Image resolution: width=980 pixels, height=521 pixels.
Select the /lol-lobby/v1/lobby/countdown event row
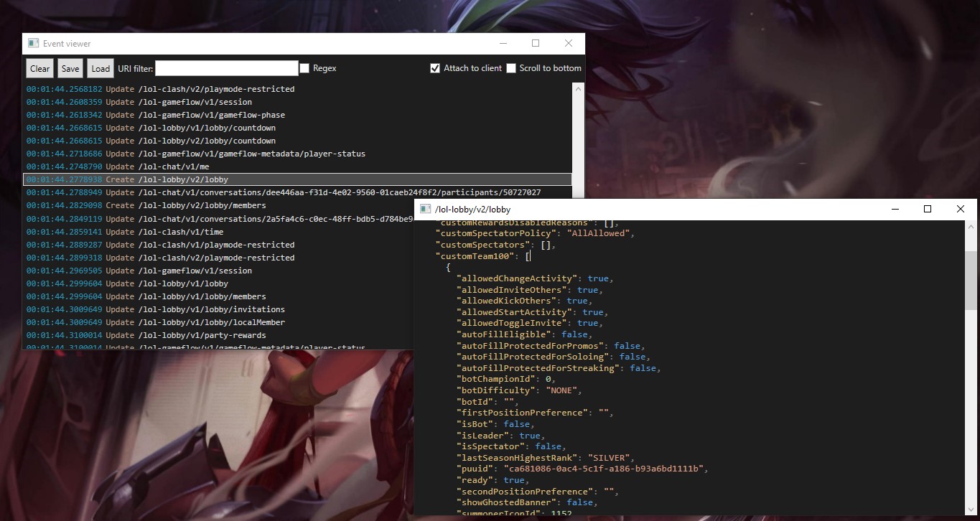coord(298,128)
